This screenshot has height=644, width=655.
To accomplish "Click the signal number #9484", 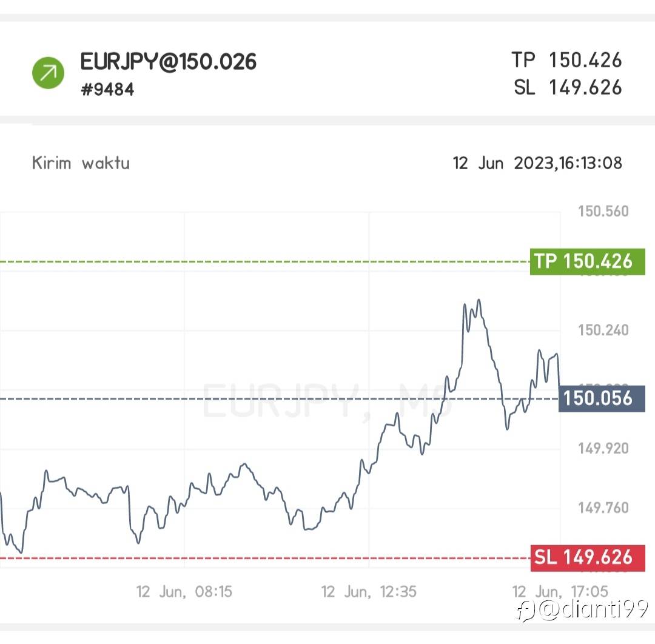I will point(107,90).
